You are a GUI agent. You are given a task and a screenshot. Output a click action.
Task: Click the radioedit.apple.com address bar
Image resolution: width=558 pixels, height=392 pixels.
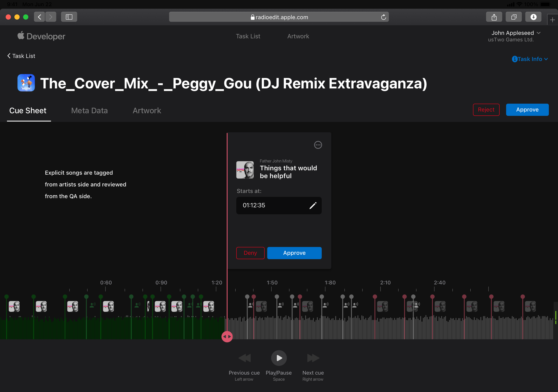point(279,17)
